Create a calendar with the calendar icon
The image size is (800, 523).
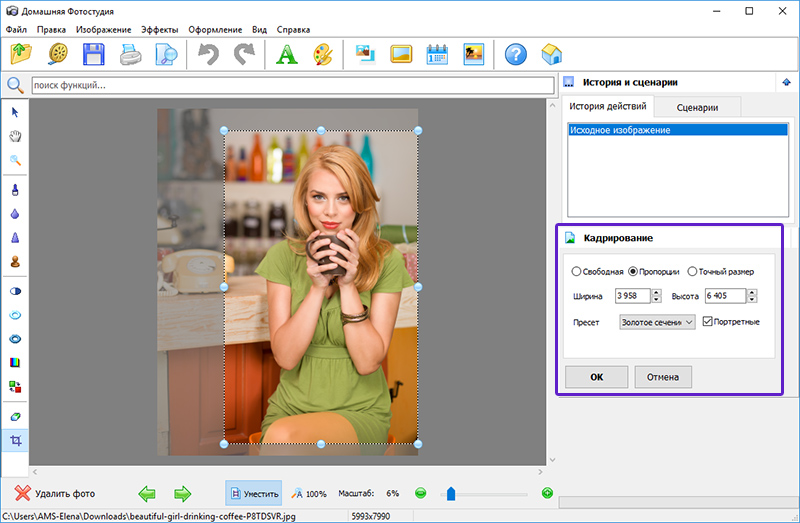tap(437, 54)
